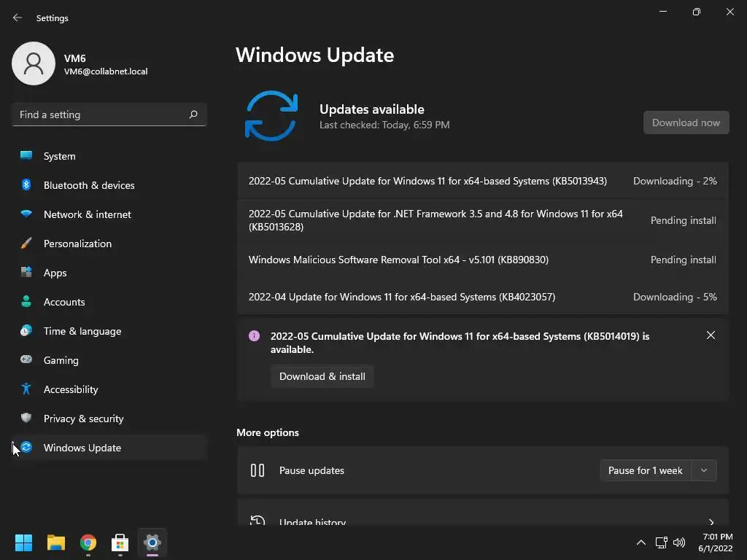Screen dimensions: 747x560
Task: Click the back arrow in Settings header
Action: click(18, 17)
